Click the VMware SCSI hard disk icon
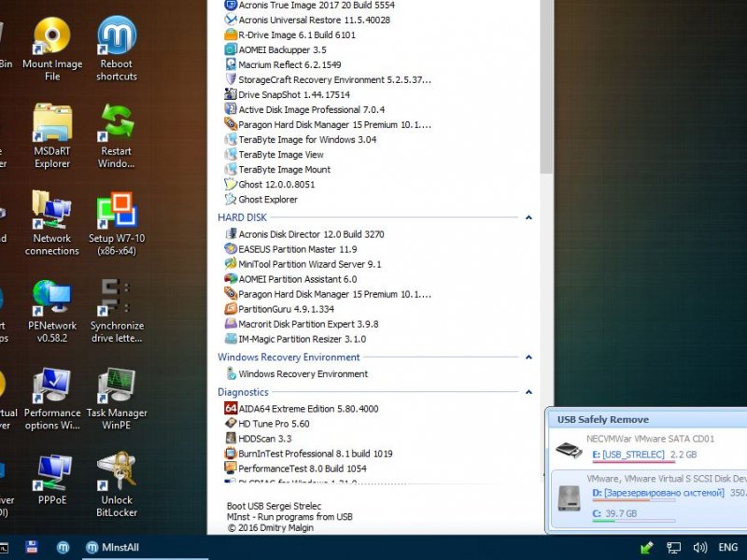 point(570,498)
